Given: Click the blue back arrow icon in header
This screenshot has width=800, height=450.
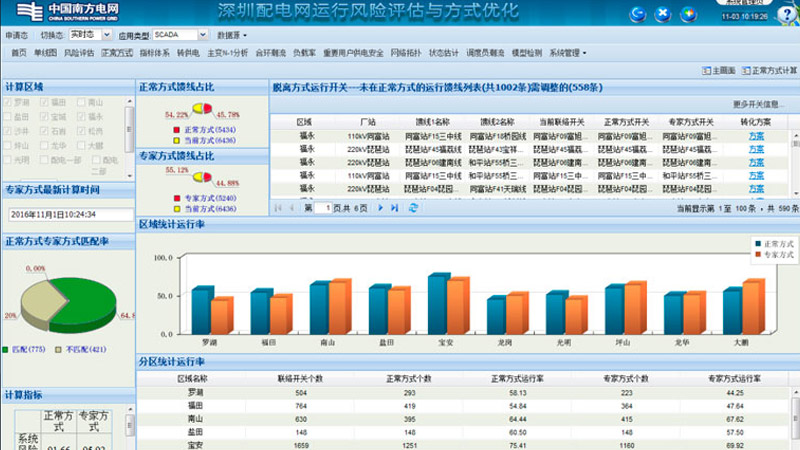Looking at the screenshot, I should pos(639,14).
